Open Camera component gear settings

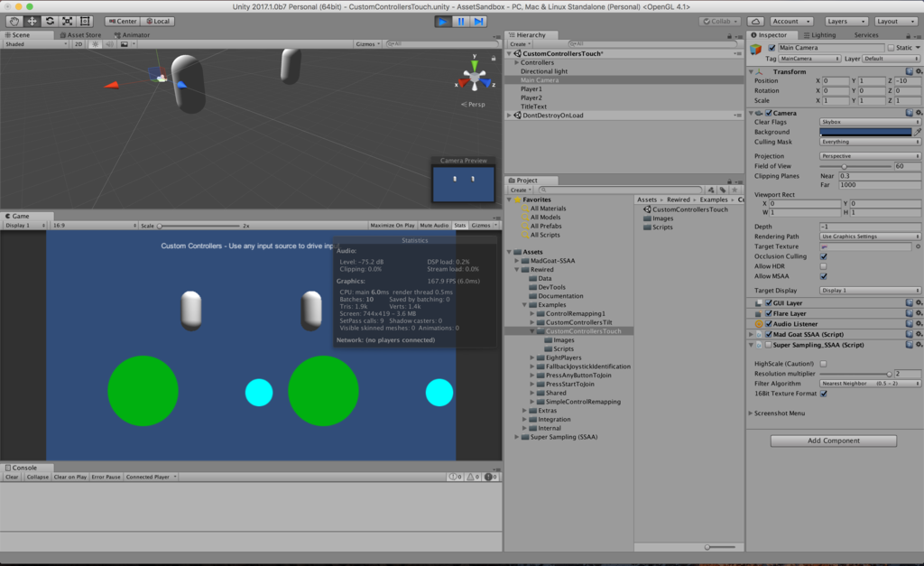tap(918, 113)
